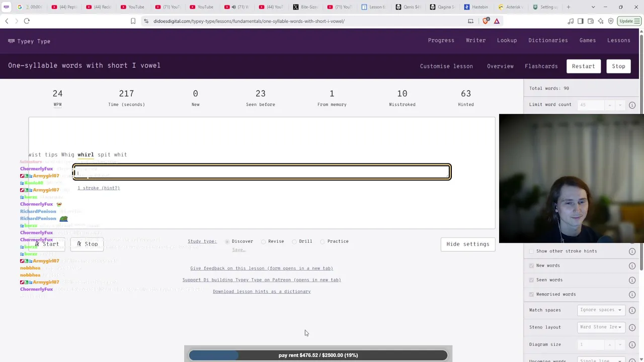
Task: Select the Revise study type
Action: 264,241
